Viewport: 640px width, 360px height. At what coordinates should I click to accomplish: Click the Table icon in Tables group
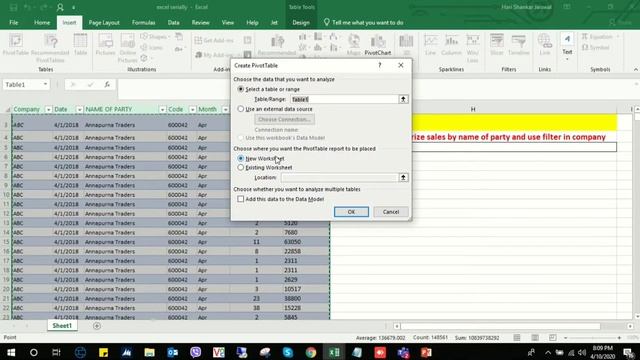coord(80,45)
